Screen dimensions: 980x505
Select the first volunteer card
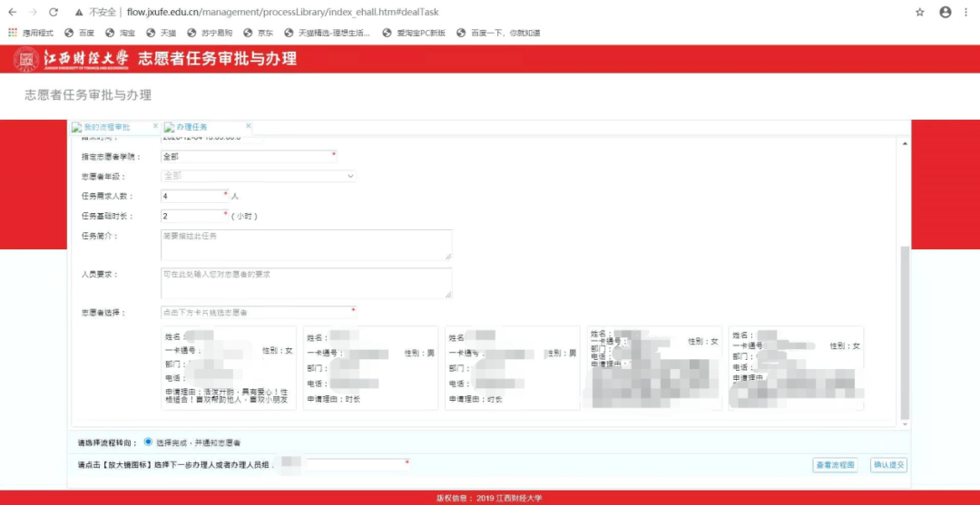click(x=228, y=368)
